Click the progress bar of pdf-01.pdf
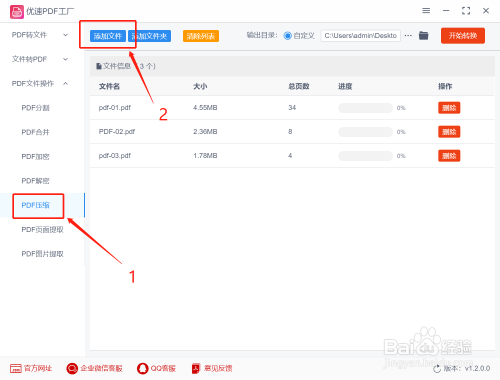The image size is (500, 380). pos(366,108)
